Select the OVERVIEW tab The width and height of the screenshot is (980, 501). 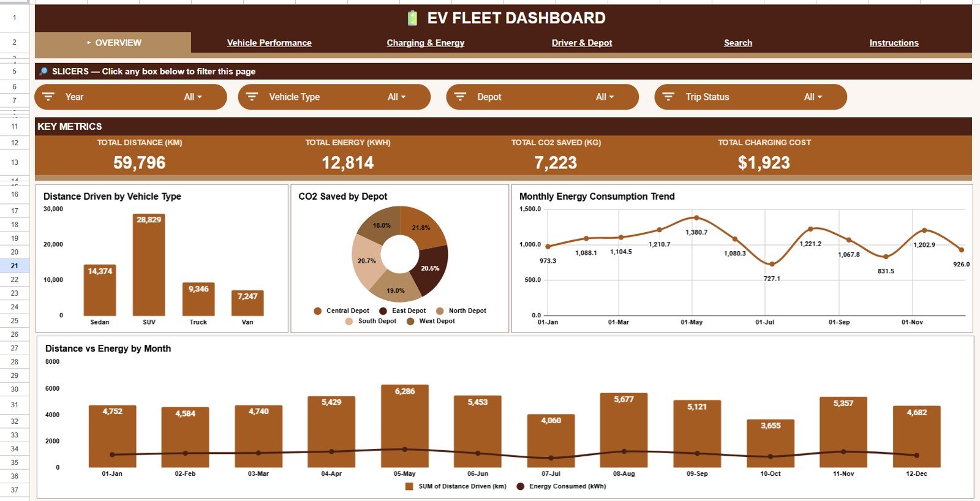[x=113, y=43]
